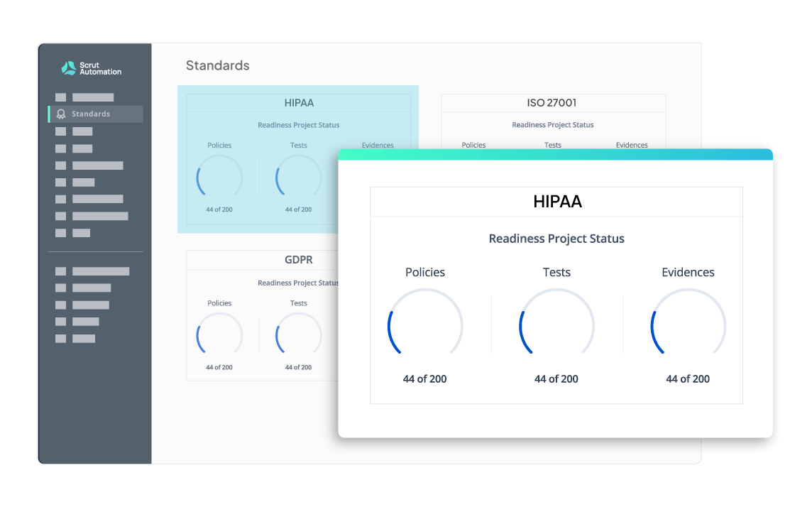Image resolution: width=812 pixels, height=512 pixels.
Task: Click the Tests gauge in the front popup
Action: pos(556,322)
